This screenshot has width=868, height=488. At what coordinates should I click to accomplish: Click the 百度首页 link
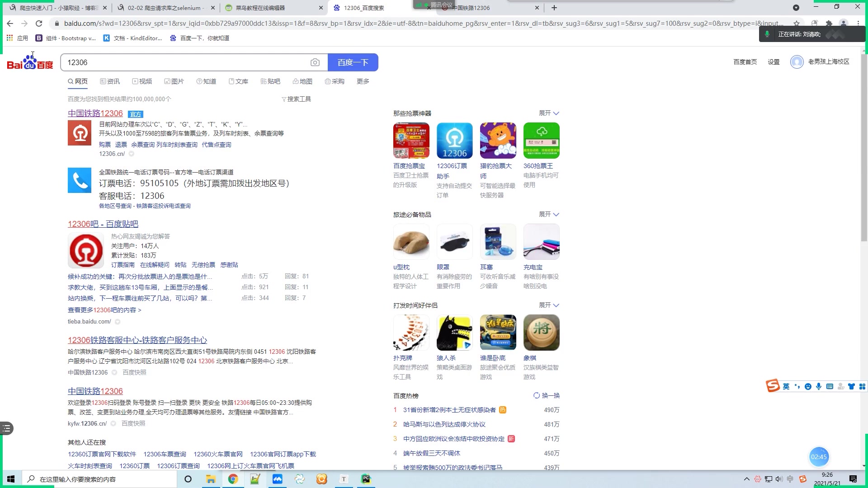tap(745, 62)
